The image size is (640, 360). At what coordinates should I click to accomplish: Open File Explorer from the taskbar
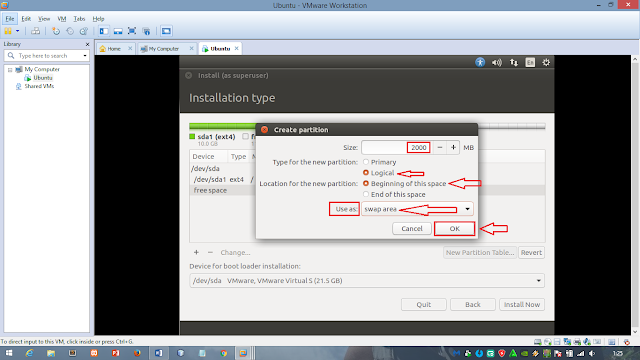tap(51, 353)
